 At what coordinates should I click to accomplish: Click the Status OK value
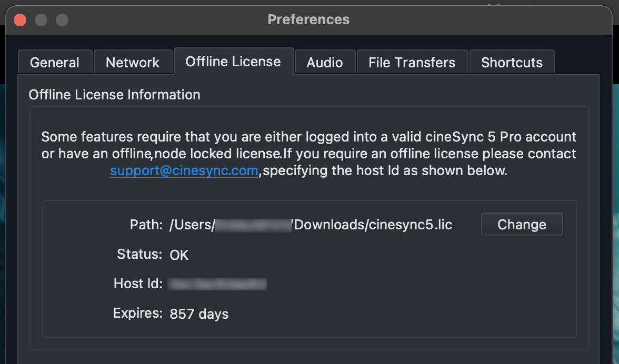pyautogui.click(x=179, y=255)
